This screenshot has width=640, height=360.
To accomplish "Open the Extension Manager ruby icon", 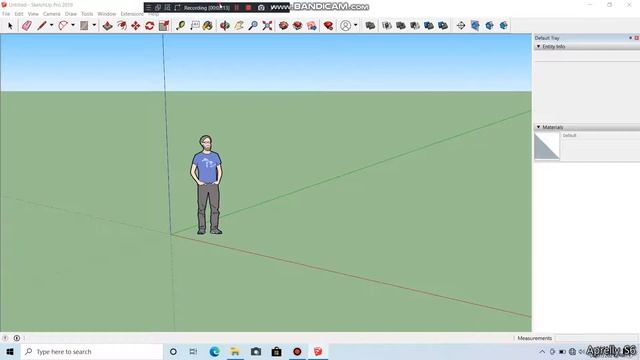I will [328, 26].
